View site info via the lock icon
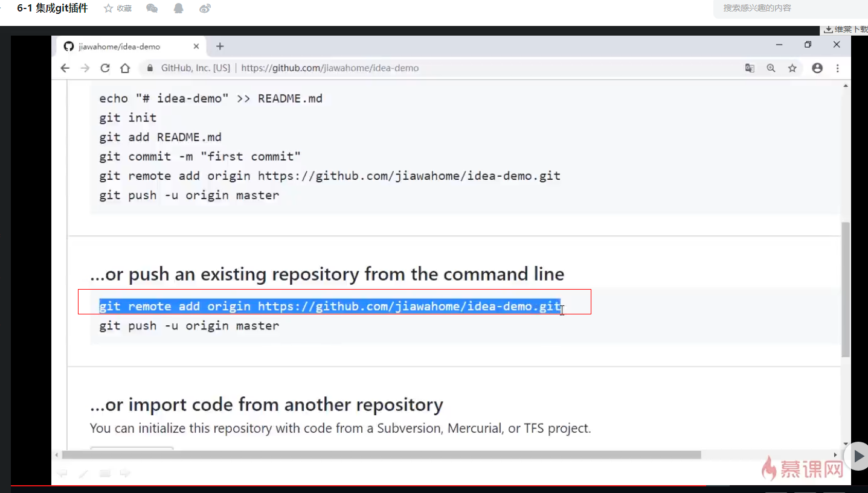The width and height of the screenshot is (868, 493). tap(150, 68)
